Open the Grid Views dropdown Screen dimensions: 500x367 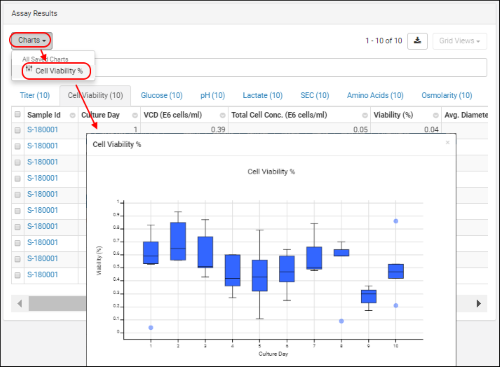(x=460, y=41)
